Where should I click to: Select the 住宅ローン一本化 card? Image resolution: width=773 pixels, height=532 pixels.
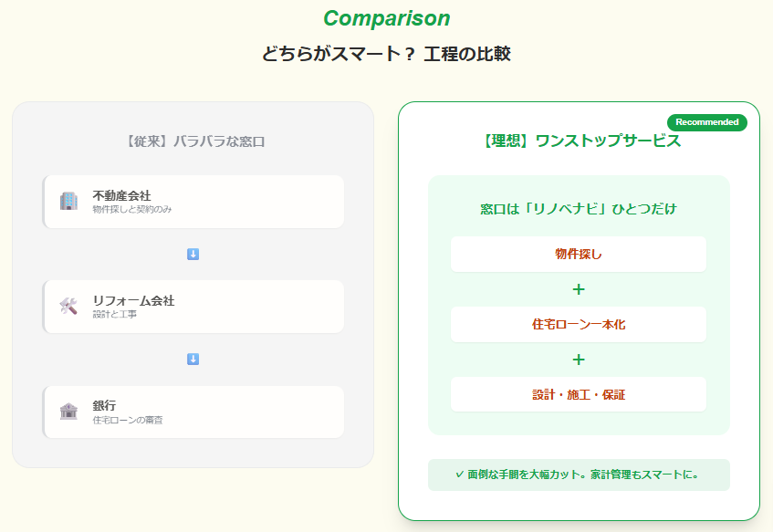tap(579, 324)
